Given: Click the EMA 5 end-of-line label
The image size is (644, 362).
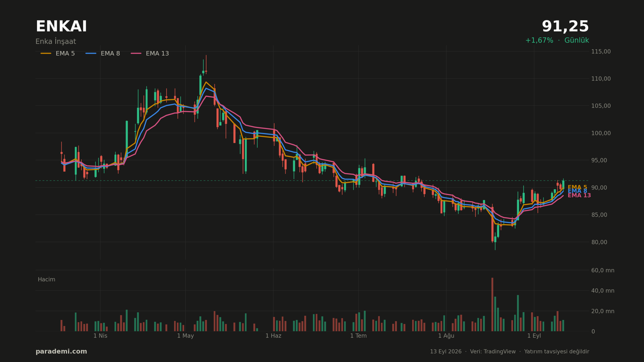Looking at the screenshot, I should [577, 187].
